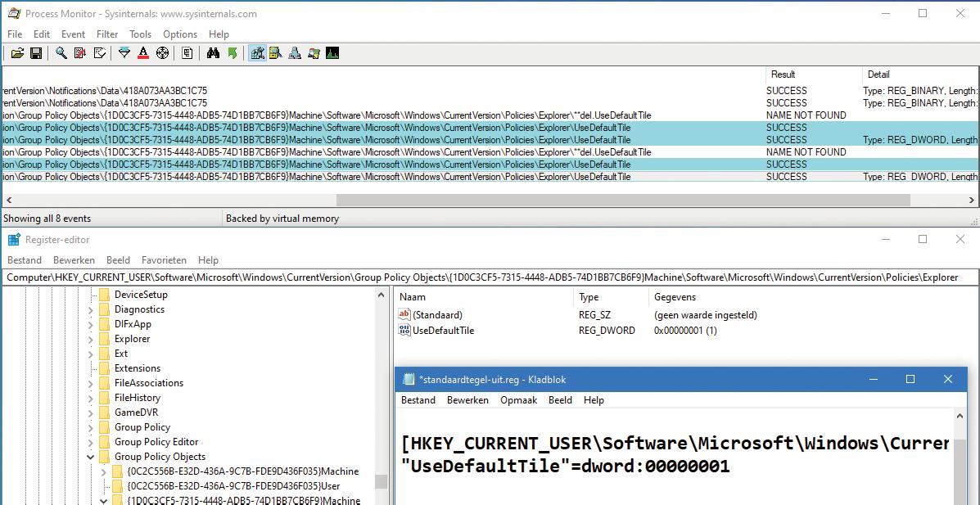Open Process Monitor File menu

tap(15, 34)
